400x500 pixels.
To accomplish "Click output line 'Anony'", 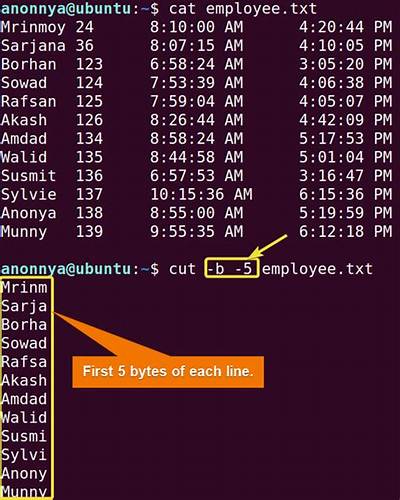I will (x=24, y=474).
